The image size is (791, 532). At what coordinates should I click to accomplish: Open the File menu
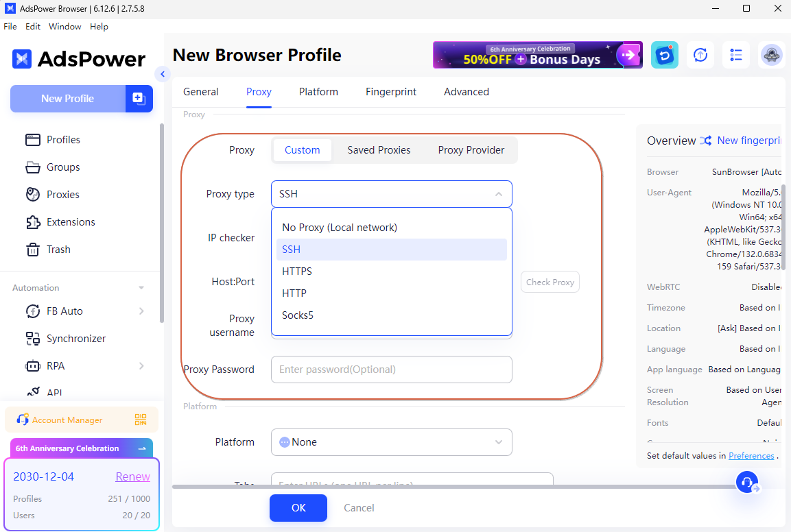(10, 26)
